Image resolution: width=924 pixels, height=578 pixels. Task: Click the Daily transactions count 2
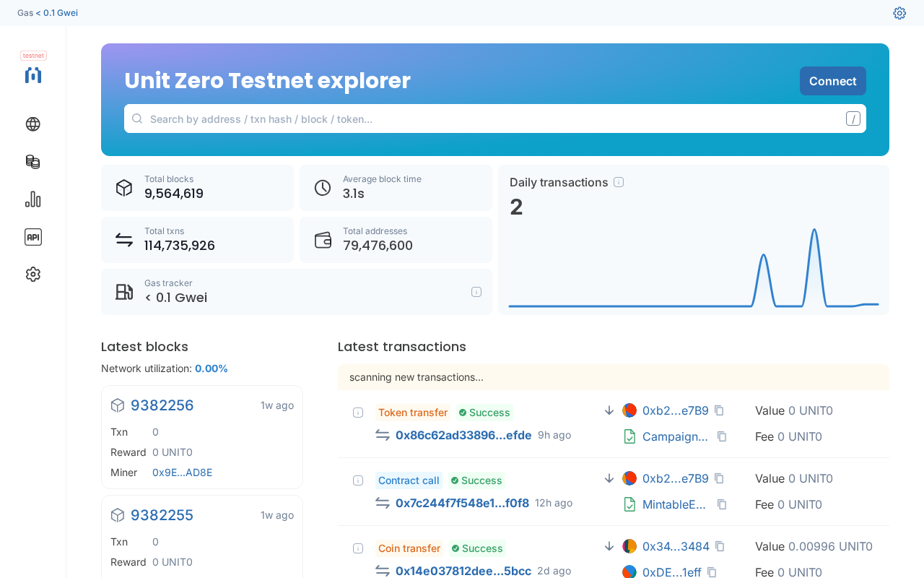(x=516, y=207)
